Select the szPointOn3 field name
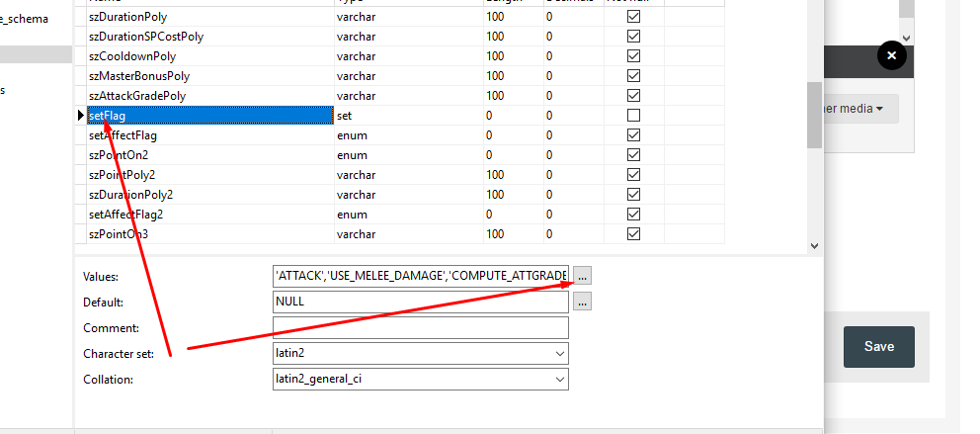 [x=119, y=234]
